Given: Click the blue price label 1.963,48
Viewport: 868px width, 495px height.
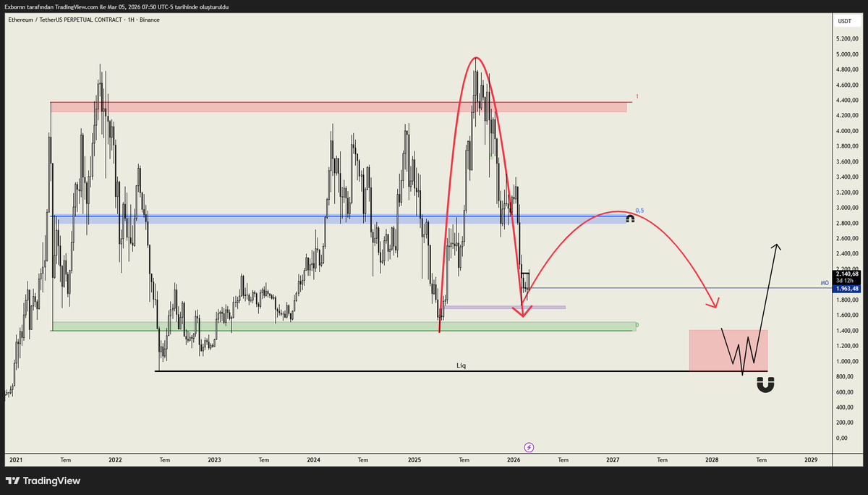Looking at the screenshot, I should pos(846,289).
